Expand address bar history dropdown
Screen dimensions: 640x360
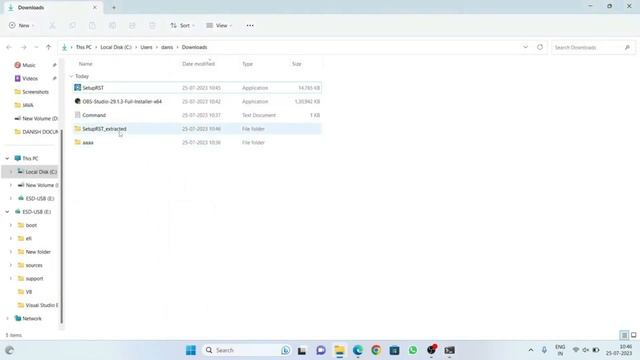(x=525, y=47)
